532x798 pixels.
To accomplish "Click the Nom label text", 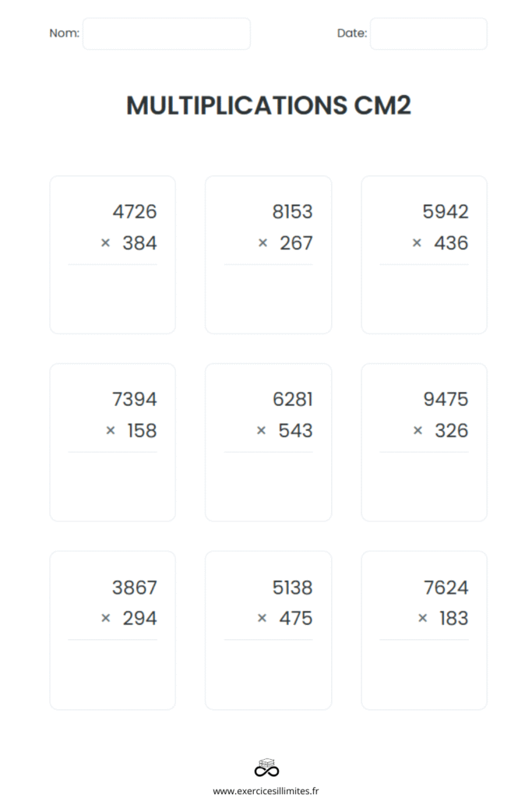I will (64, 33).
